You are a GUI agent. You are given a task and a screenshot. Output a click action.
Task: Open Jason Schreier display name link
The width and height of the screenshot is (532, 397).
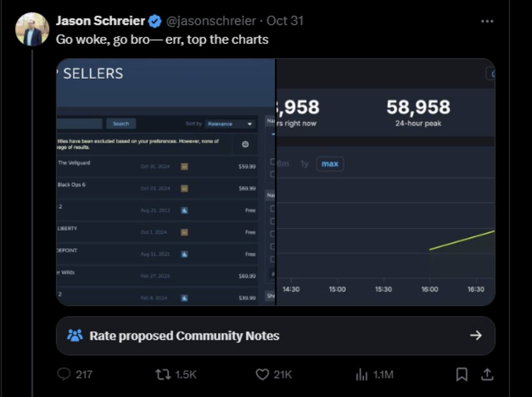tap(100, 21)
